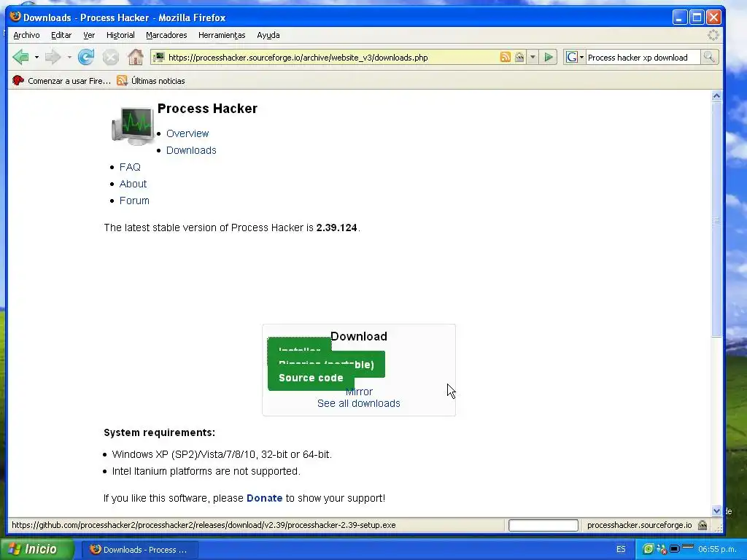Viewport: 747px width, 560px height.
Task: Click the URL address field
Action: [332, 57]
